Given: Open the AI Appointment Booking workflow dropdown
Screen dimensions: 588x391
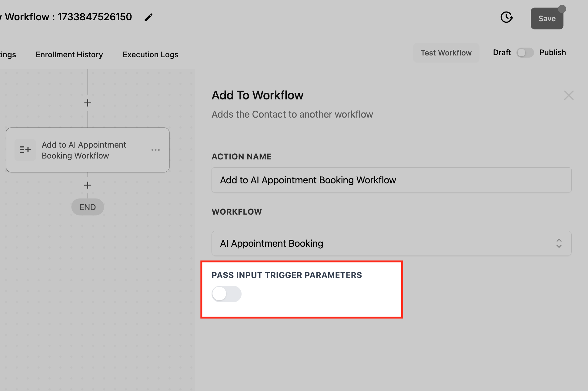Looking at the screenshot, I should [x=391, y=243].
